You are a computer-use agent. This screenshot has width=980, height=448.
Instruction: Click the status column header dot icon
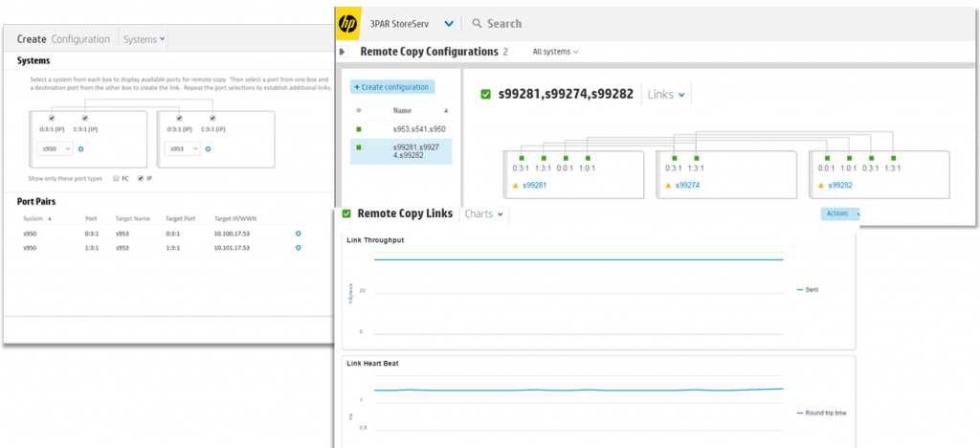point(358,111)
